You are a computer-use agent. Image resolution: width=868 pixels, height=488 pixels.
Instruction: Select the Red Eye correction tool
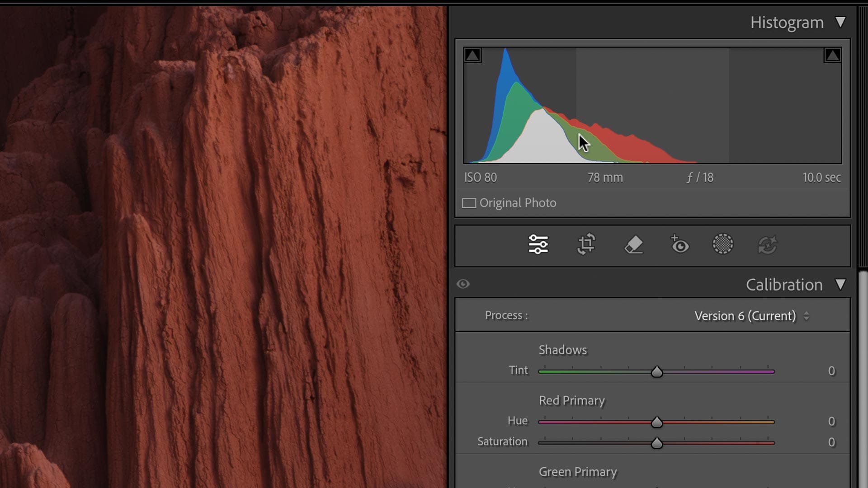[679, 244]
